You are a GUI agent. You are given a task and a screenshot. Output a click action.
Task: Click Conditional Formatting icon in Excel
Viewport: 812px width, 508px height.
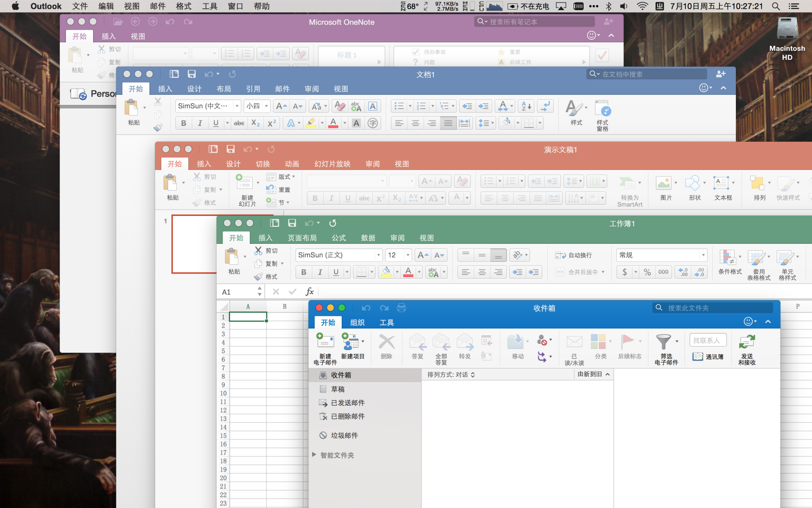pyautogui.click(x=727, y=257)
